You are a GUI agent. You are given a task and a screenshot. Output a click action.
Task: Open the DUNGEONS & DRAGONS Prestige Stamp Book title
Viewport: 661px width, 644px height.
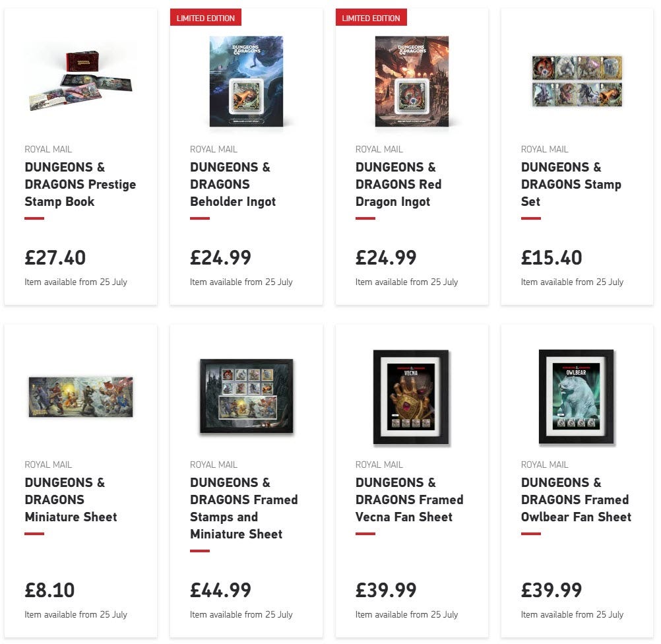(80, 184)
